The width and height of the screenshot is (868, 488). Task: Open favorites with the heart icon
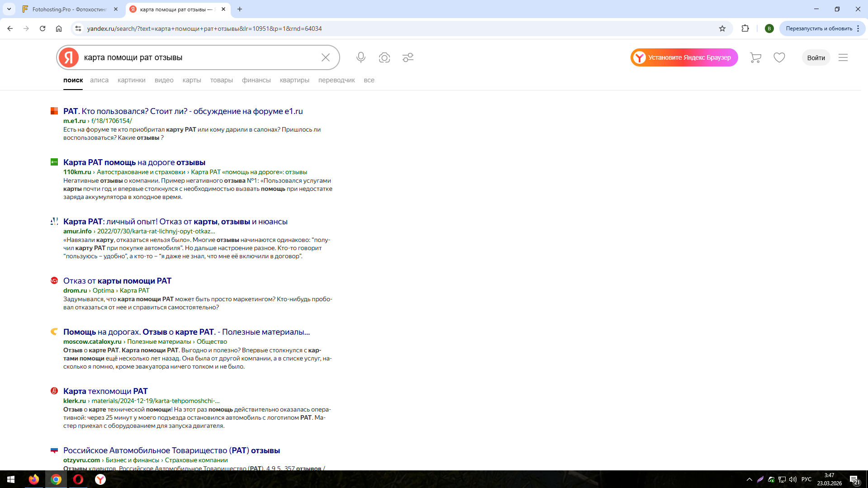(779, 57)
